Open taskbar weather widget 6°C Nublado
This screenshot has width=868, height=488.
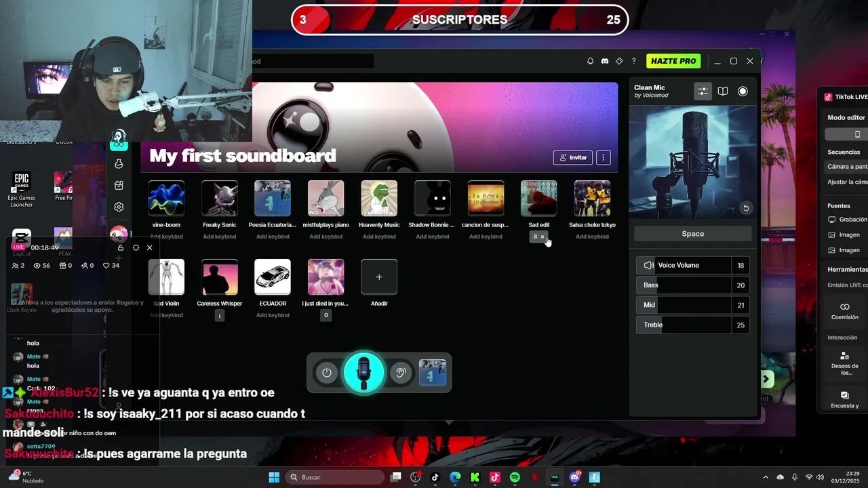point(26,477)
